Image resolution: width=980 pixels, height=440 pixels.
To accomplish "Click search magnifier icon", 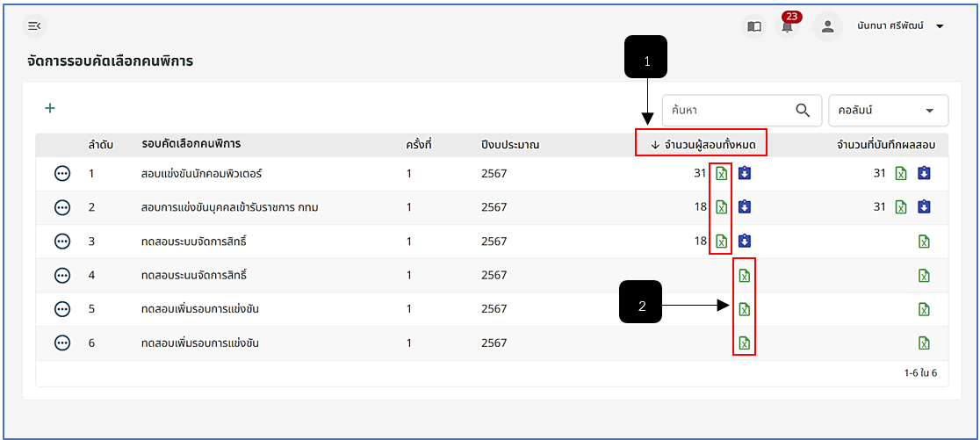I will point(803,110).
